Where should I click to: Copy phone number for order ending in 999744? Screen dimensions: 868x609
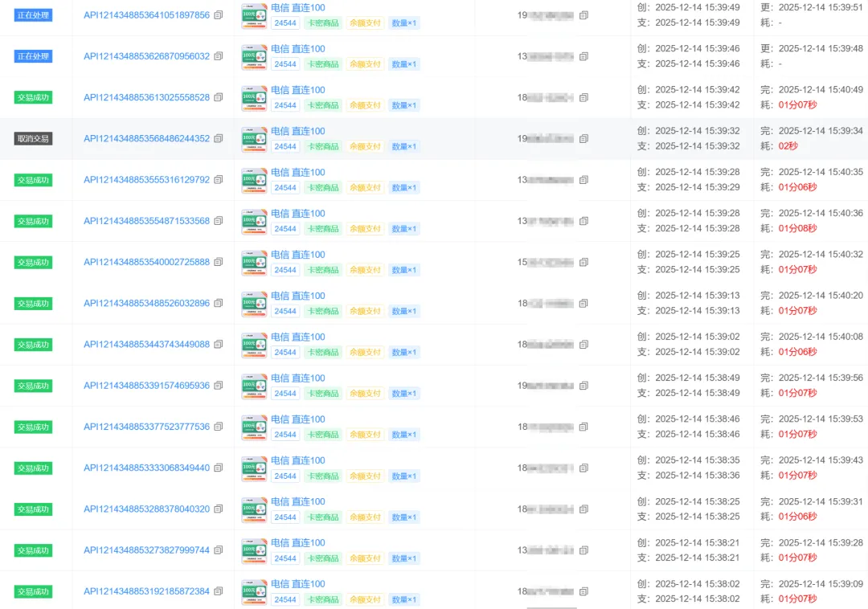(583, 550)
